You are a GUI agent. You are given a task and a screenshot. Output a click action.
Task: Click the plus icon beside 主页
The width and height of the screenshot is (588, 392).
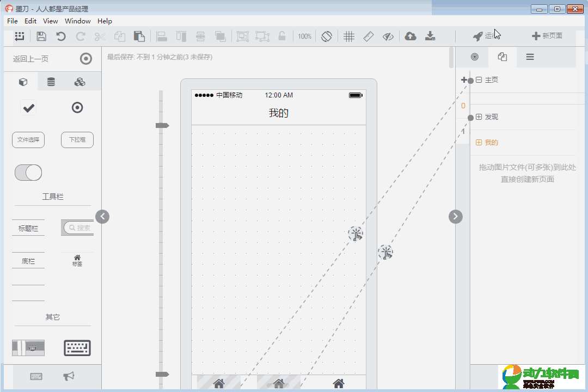click(464, 80)
